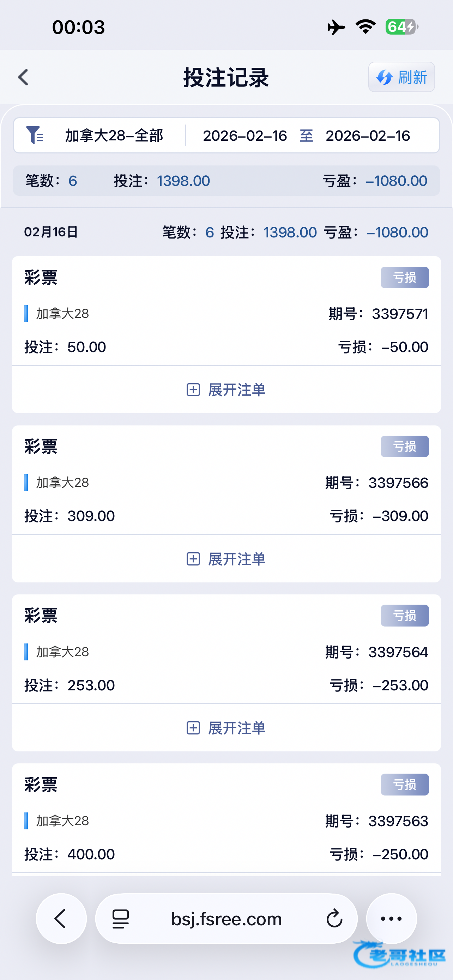The height and width of the screenshot is (980, 453).
Task: Open the browser three-dot more menu
Action: pos(391,919)
